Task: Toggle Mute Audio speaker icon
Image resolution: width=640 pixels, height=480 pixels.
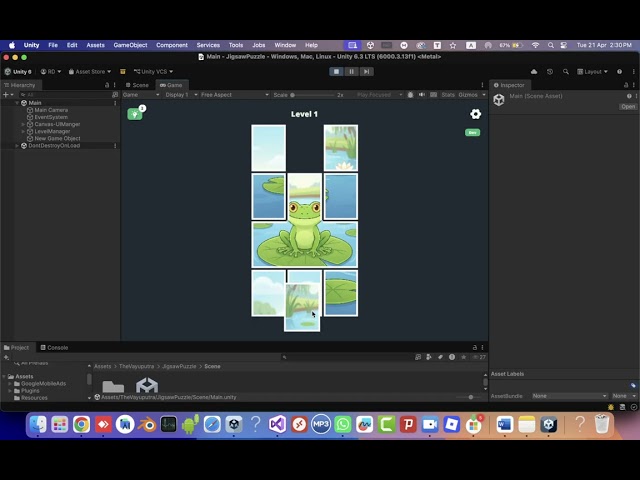Action: pos(422,95)
